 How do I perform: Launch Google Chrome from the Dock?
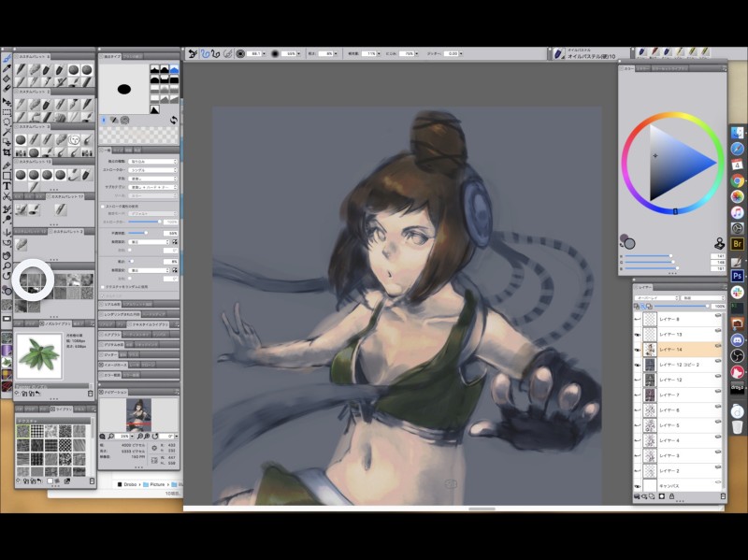click(737, 180)
